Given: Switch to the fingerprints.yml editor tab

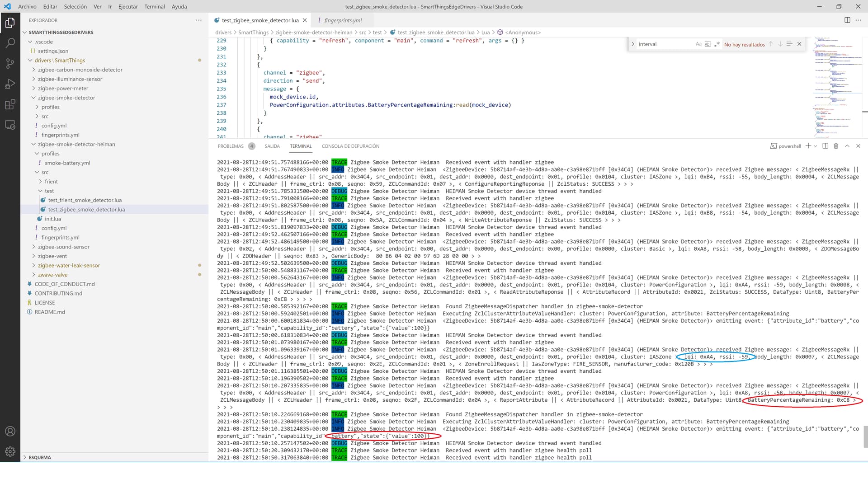Looking at the screenshot, I should pyautogui.click(x=343, y=20).
